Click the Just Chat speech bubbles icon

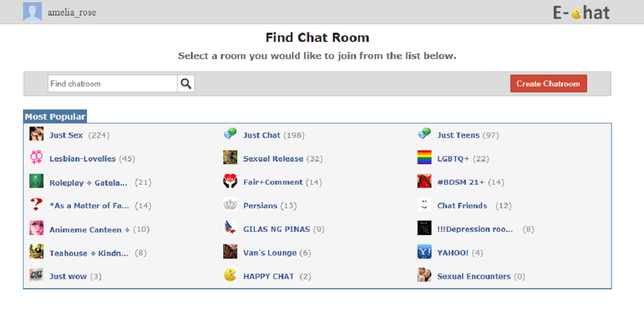tap(230, 134)
